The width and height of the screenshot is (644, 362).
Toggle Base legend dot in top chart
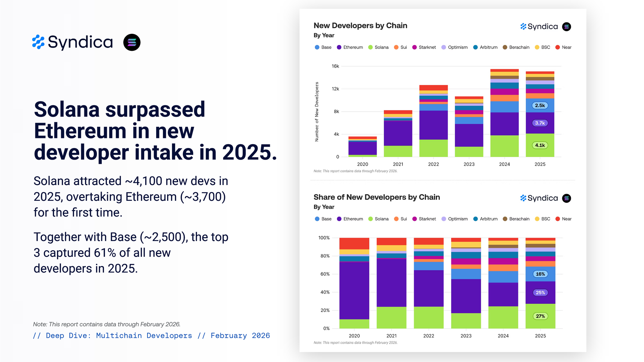coord(317,47)
